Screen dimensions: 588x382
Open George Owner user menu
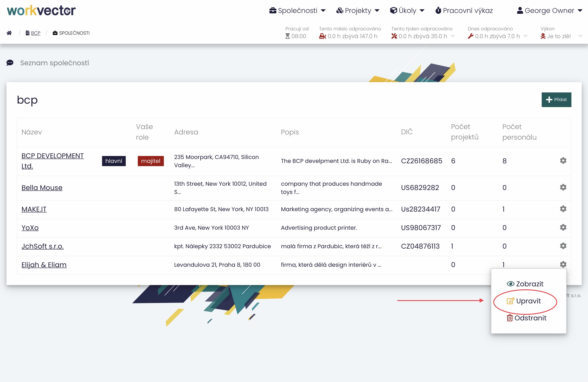tap(549, 10)
